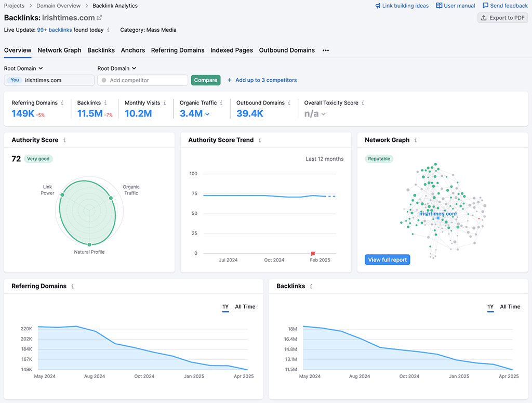The height and width of the screenshot is (403, 532).
Task: Select All Time in Backlinks chart
Action: click(510, 307)
